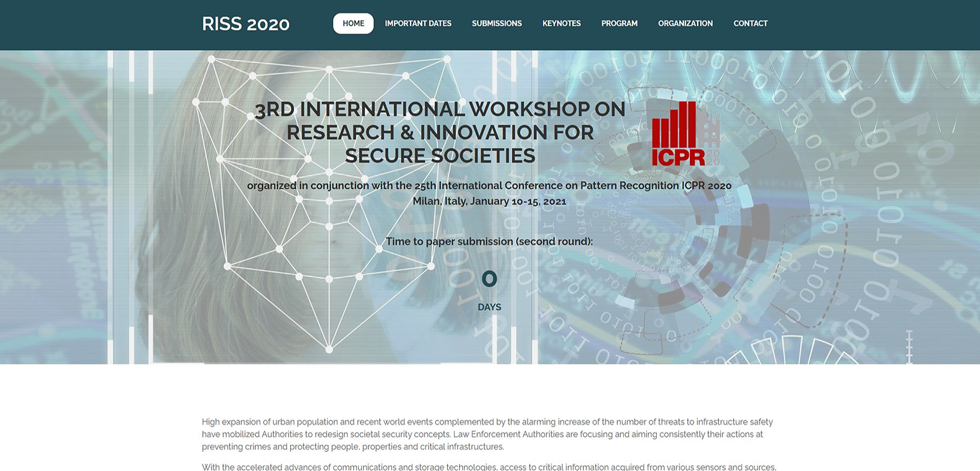Click the countdown number zero
Screen dimensions: 980x471
coord(489,279)
